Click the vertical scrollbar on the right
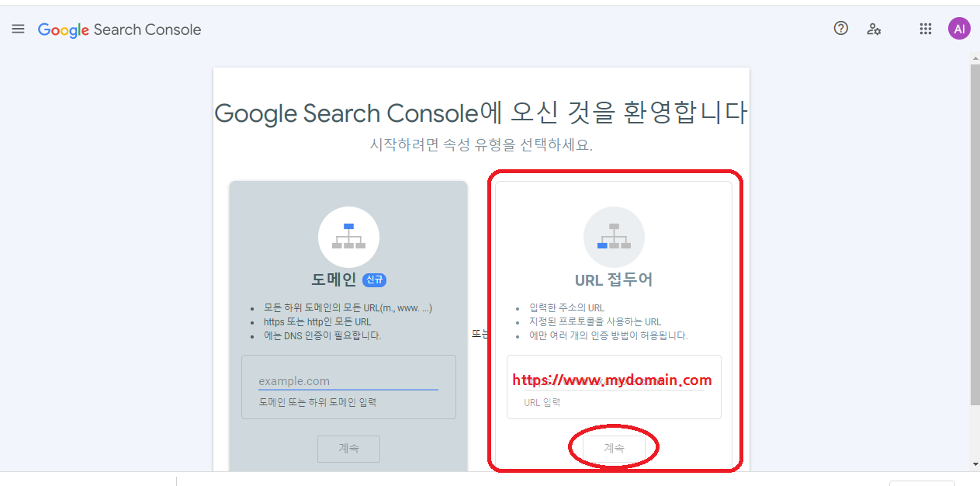Screen dimensions: 980x486 pyautogui.click(x=975, y=234)
